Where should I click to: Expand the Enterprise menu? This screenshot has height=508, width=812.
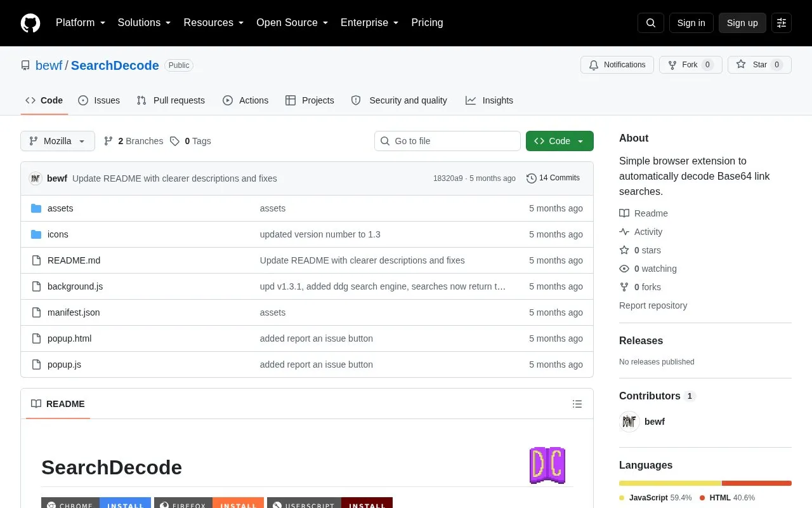[x=370, y=23]
